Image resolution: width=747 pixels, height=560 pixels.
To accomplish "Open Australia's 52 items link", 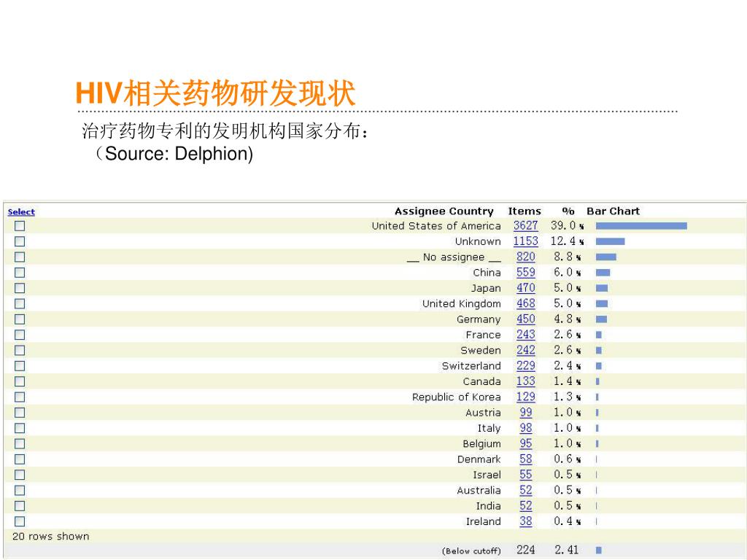I will (526, 491).
